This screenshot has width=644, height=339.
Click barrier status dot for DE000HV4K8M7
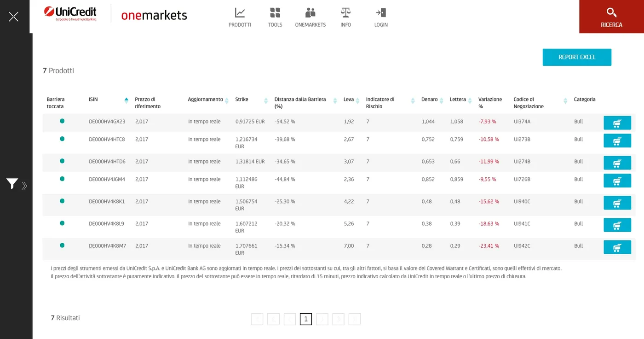click(x=62, y=245)
